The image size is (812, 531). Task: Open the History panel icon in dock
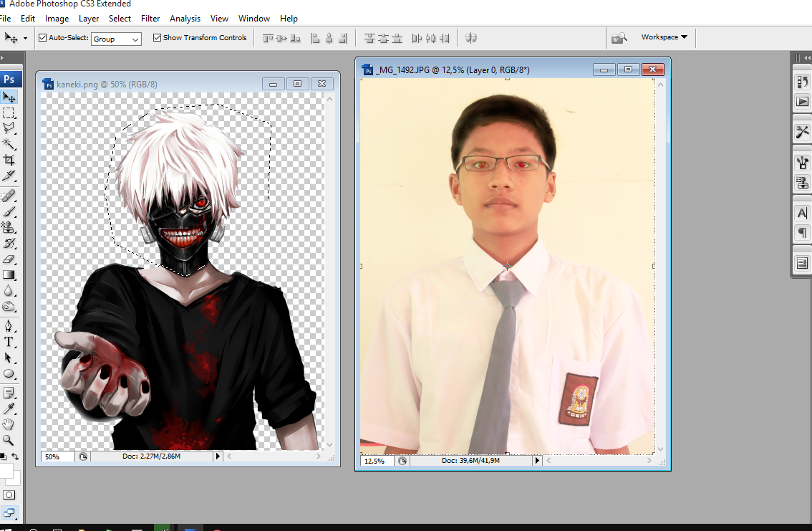point(802,82)
